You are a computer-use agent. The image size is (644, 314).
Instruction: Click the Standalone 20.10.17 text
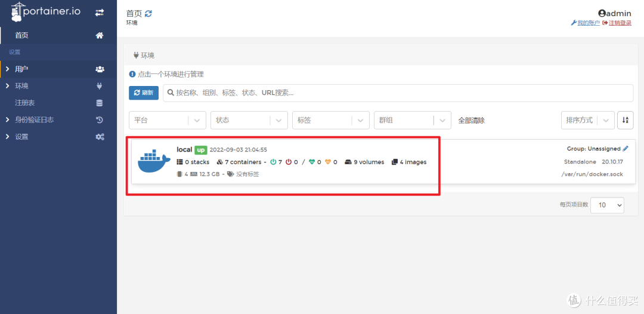[x=593, y=162]
